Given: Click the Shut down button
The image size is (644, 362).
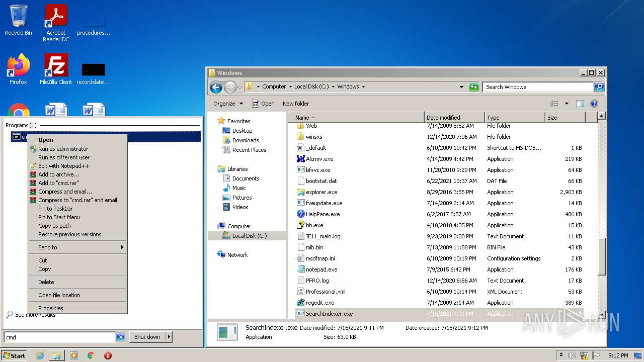Looking at the screenshot, I should click(147, 337).
